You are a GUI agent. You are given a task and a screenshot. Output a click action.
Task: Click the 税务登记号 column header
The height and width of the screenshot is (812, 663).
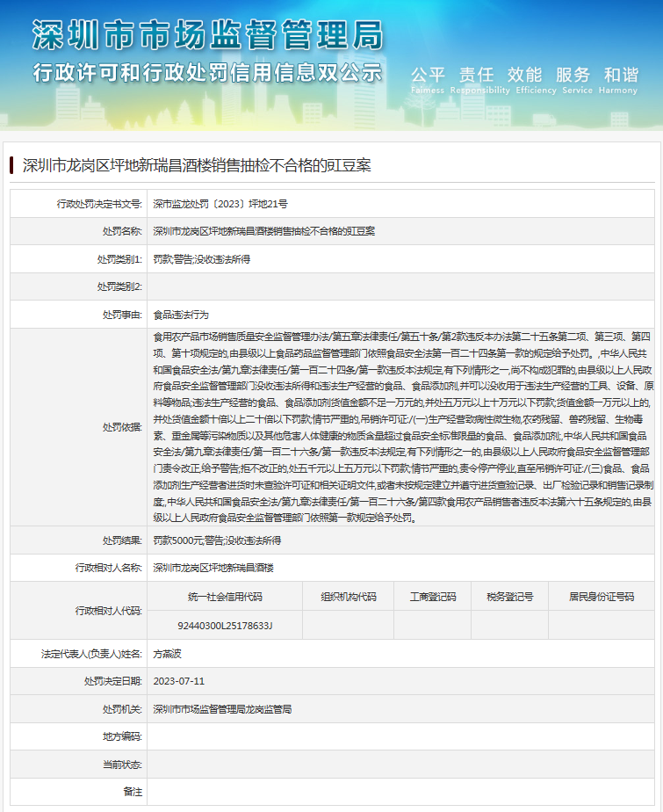coord(510,597)
